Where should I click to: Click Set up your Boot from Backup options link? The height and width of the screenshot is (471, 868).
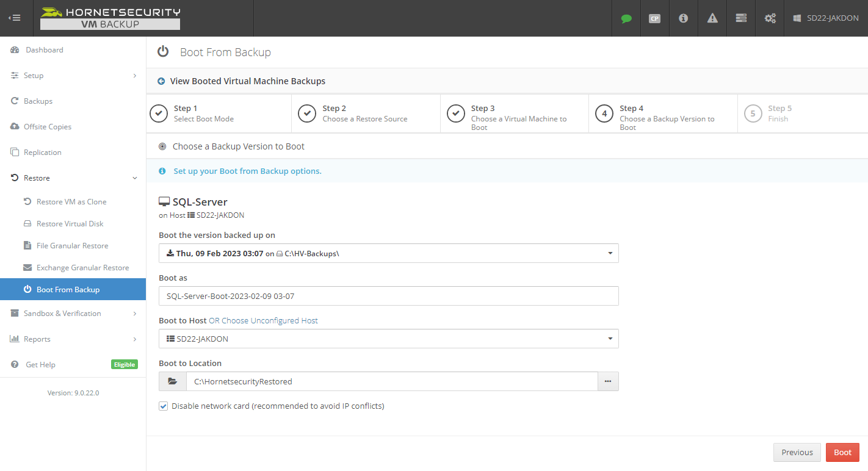[247, 171]
